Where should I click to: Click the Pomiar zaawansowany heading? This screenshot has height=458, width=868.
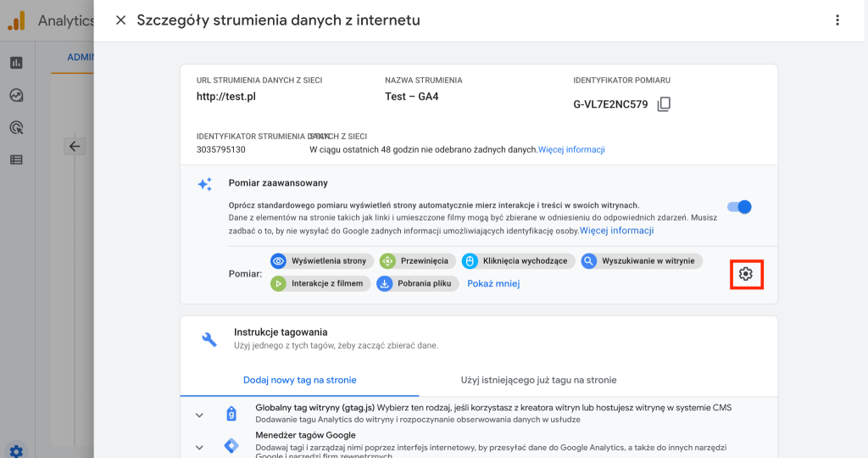coord(278,182)
